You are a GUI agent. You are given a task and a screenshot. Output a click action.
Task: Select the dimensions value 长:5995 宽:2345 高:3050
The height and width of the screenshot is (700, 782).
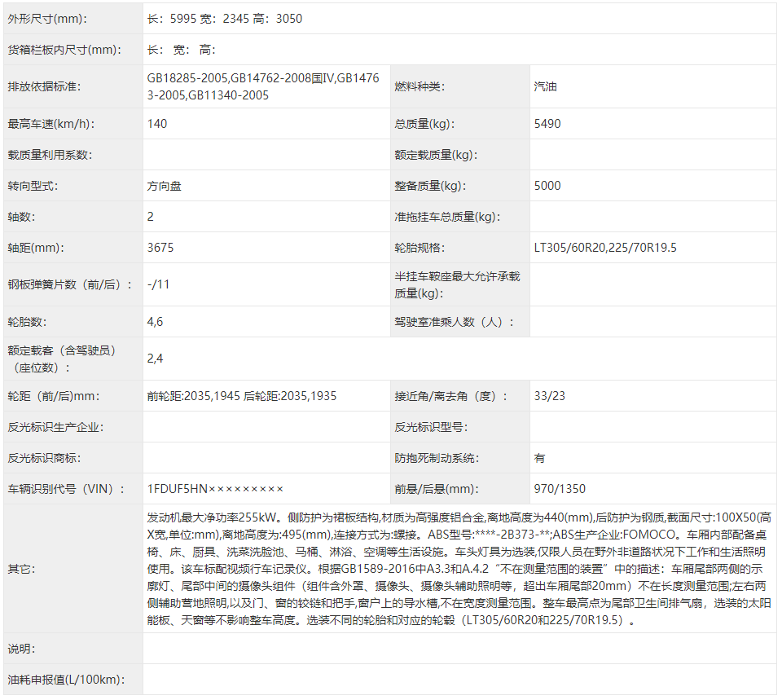pos(225,19)
